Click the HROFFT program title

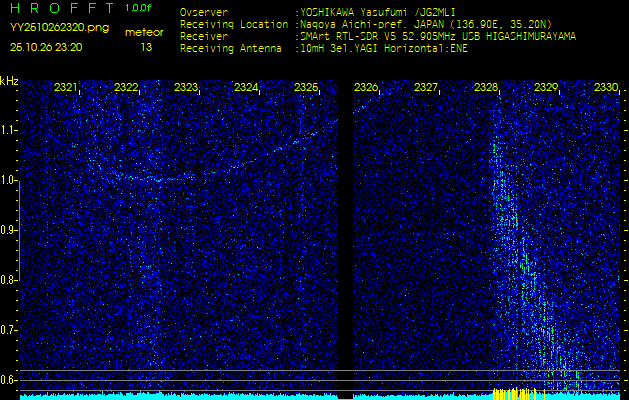pos(62,8)
